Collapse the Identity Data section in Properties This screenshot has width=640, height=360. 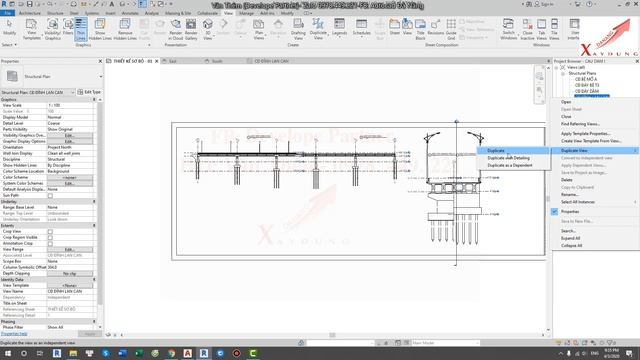click(94, 280)
